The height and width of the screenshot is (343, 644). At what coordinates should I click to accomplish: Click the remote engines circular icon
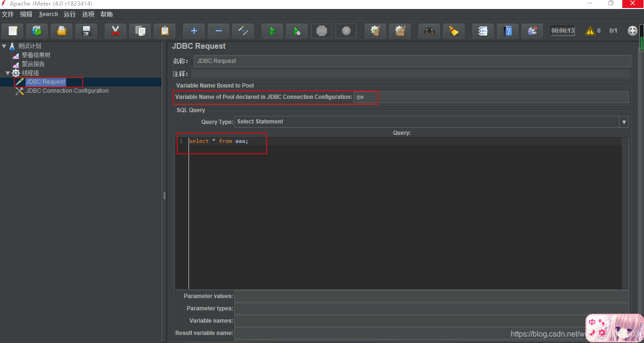coord(632,31)
